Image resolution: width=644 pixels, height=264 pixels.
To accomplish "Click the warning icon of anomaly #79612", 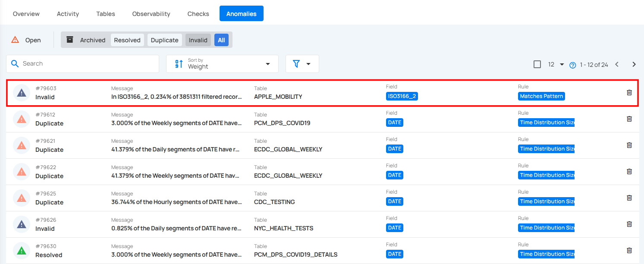I will click(22, 119).
